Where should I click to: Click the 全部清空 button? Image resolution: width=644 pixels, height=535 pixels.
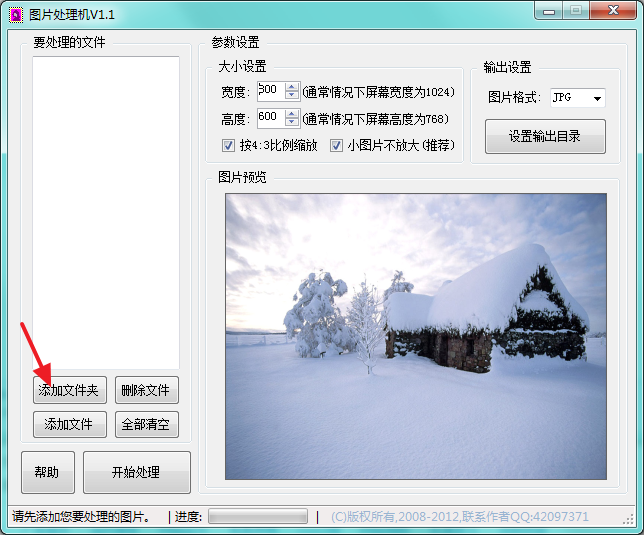point(147,424)
